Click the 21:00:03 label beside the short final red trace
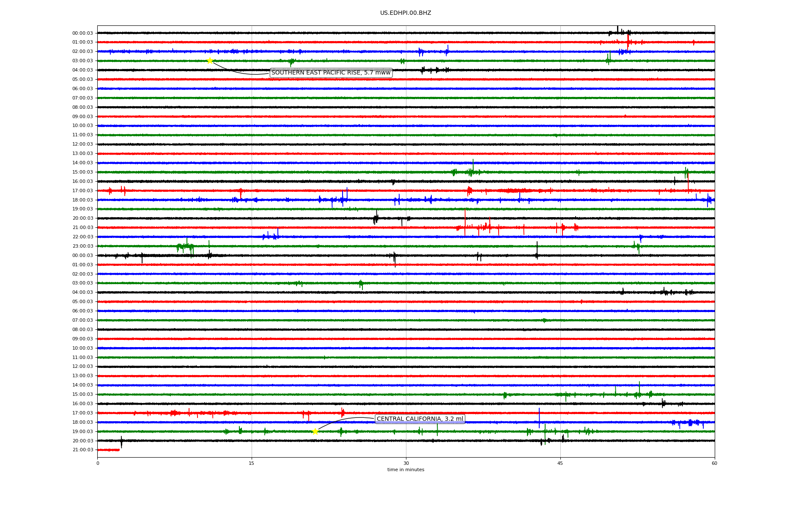The width and height of the screenshot is (812, 508). tap(82, 450)
